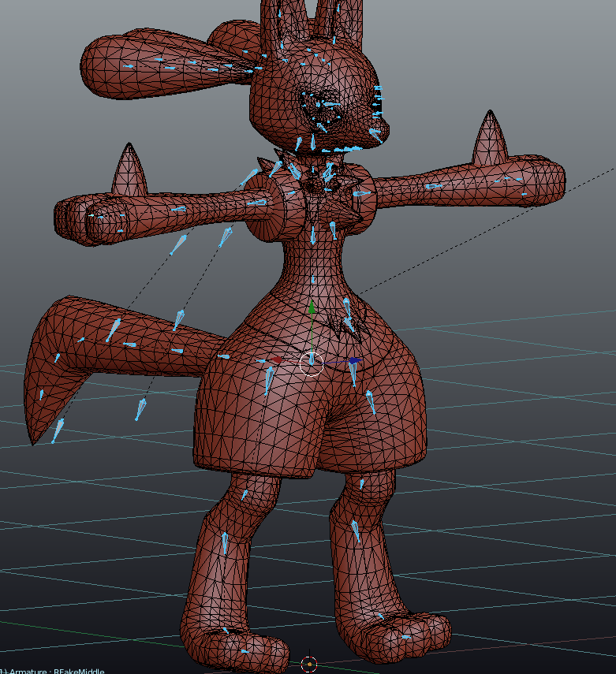Click the white circle at gizmo center
Screen dimensions: 616x674
(x=312, y=363)
